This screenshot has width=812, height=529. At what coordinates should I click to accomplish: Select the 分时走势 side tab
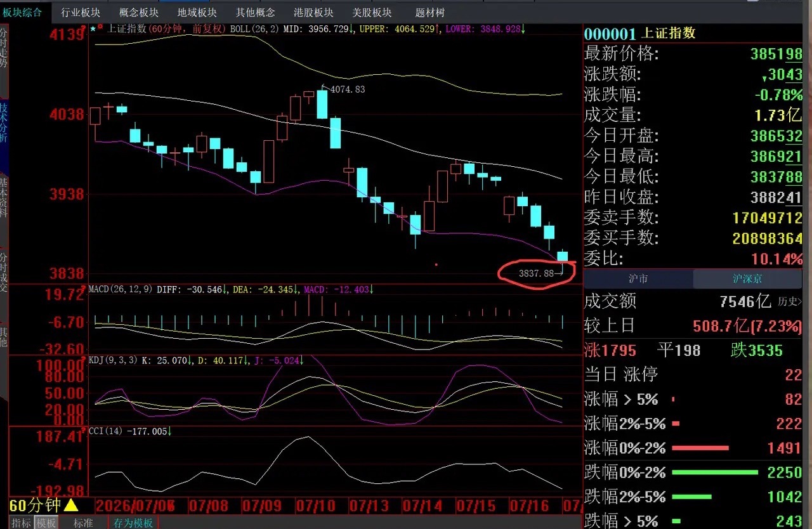click(x=4, y=48)
